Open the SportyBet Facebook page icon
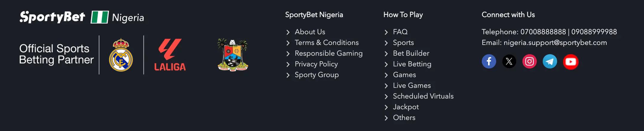Viewport: 644px width, 131px height. (489, 62)
